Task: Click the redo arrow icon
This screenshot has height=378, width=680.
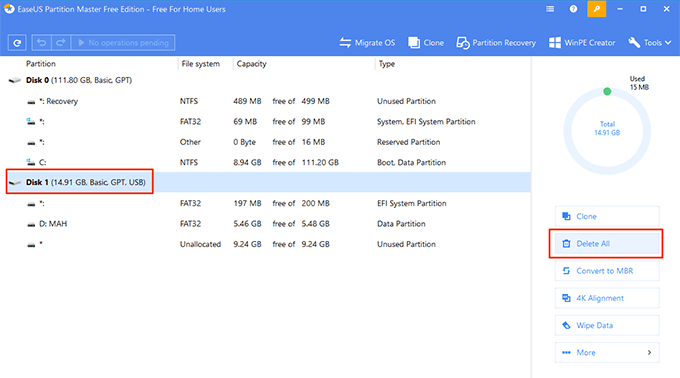Action: [x=61, y=42]
